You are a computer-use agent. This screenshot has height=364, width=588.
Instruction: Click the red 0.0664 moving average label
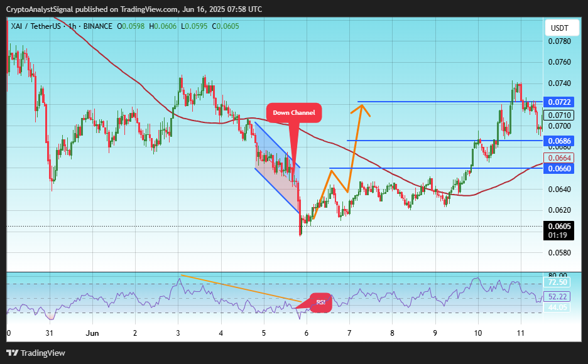pyautogui.click(x=559, y=158)
